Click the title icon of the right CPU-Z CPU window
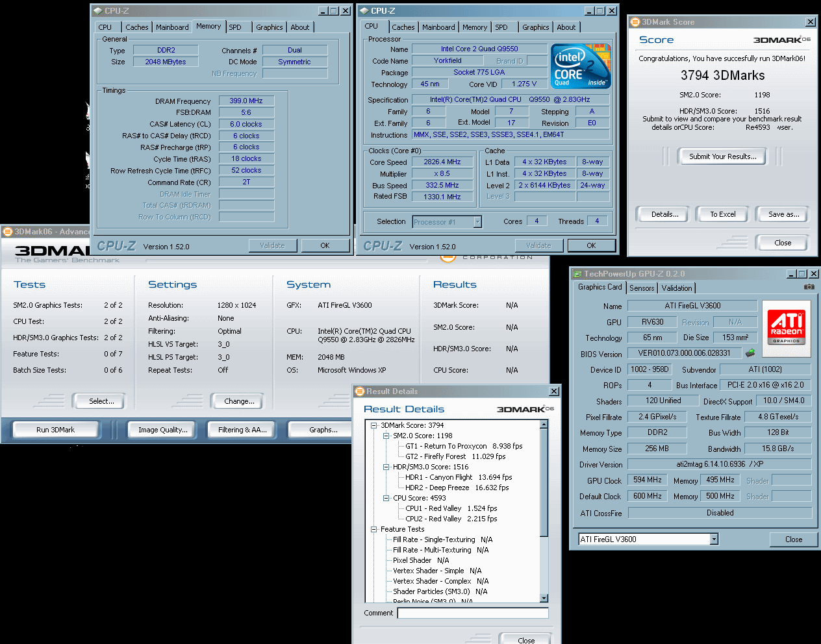 click(364, 11)
